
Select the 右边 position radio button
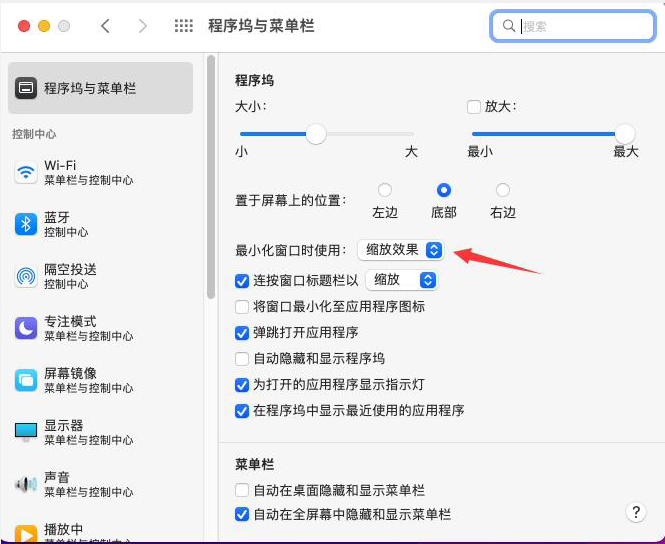(x=503, y=190)
